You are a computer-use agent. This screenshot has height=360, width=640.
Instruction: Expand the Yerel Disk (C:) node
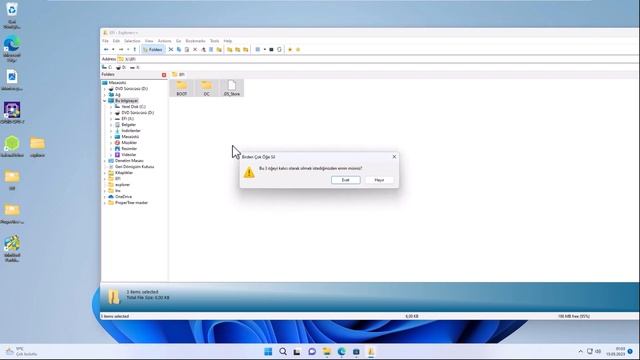click(111, 107)
